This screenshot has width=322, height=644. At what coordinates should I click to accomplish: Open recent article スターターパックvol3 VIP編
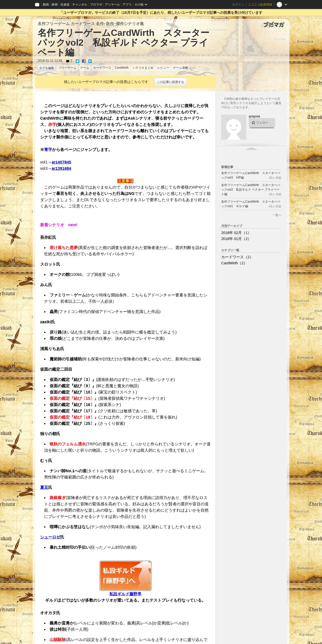click(251, 175)
